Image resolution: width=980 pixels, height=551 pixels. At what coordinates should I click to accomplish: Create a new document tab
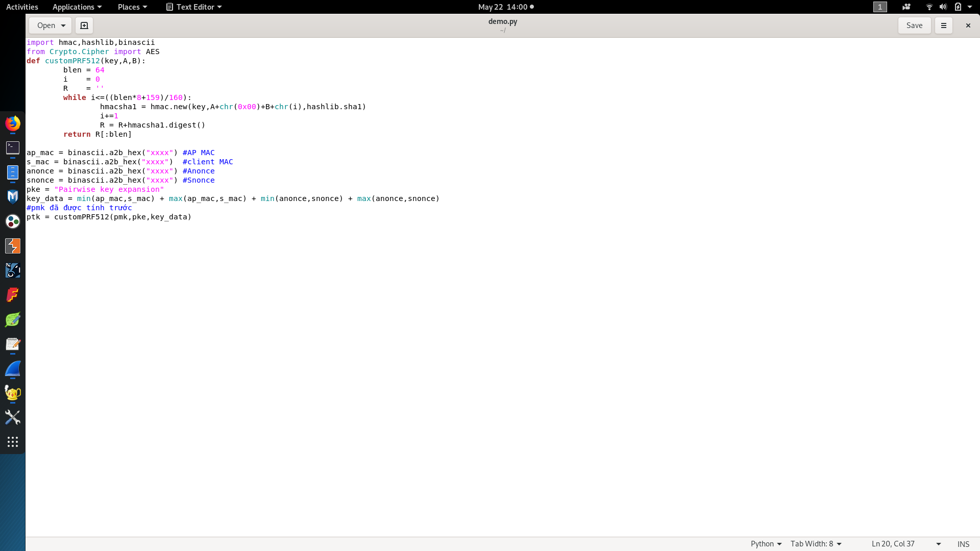[84, 26]
